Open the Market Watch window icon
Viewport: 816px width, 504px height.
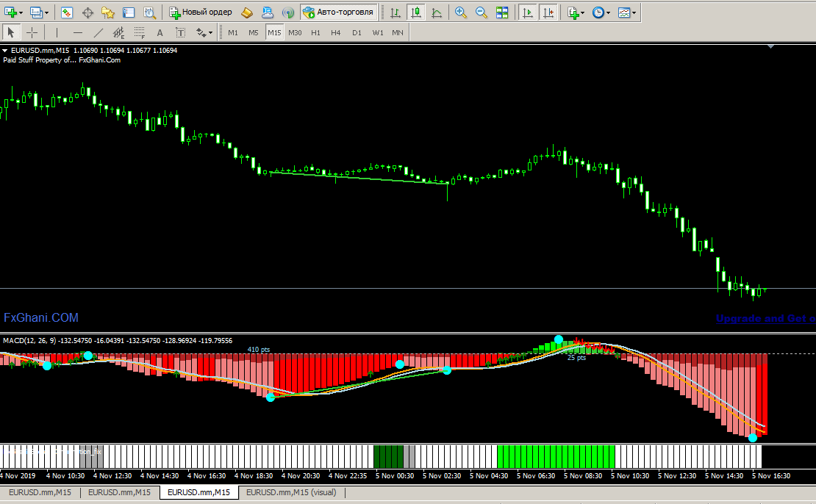coord(67,12)
